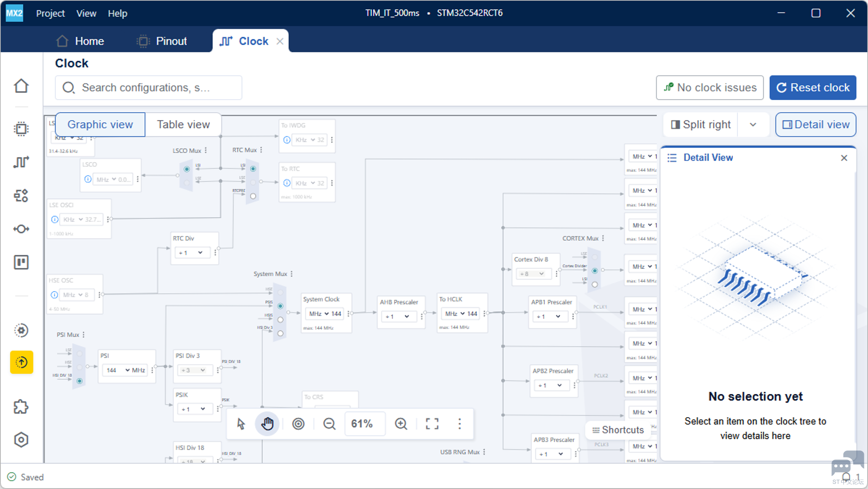Select the HSIS radio in System Mux
Viewport: 868px width, 489px height.
tap(280, 320)
